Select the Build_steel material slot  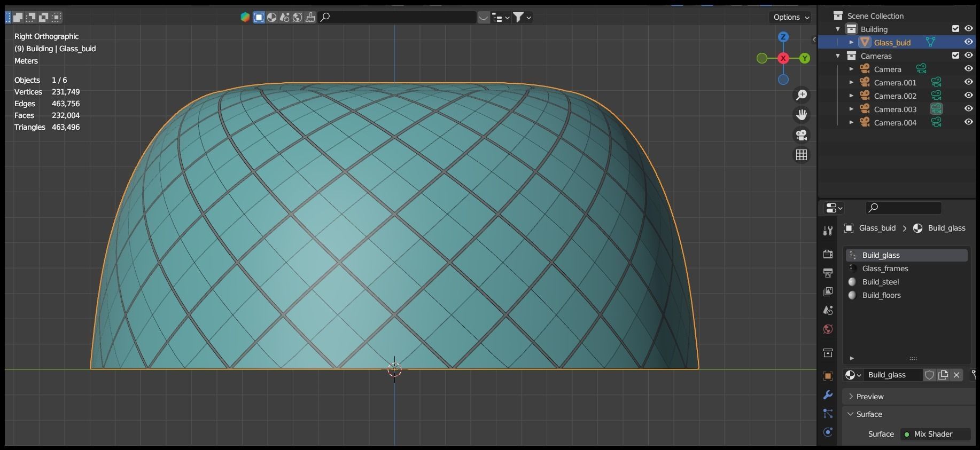906,282
